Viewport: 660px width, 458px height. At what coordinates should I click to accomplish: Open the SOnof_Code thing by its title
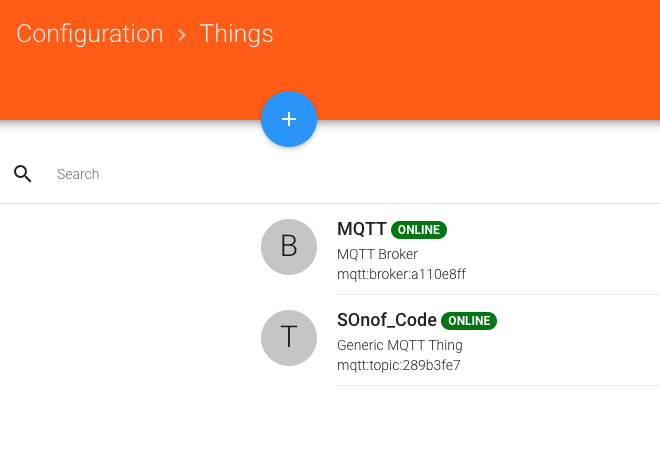point(387,321)
